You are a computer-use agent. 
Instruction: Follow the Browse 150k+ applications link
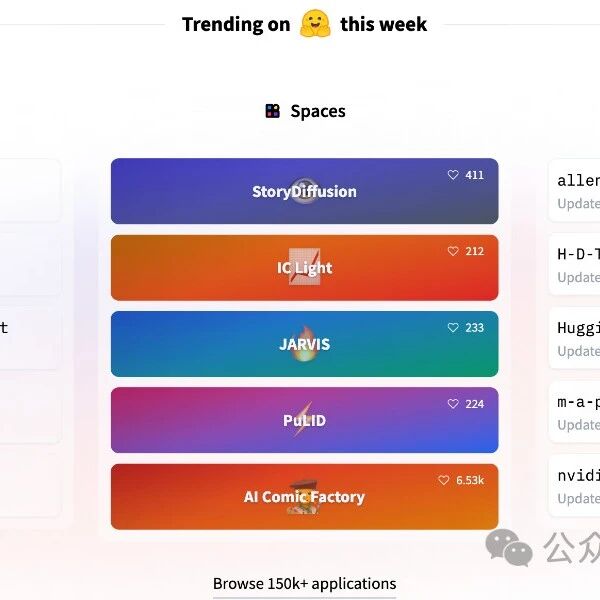pyautogui.click(x=304, y=584)
